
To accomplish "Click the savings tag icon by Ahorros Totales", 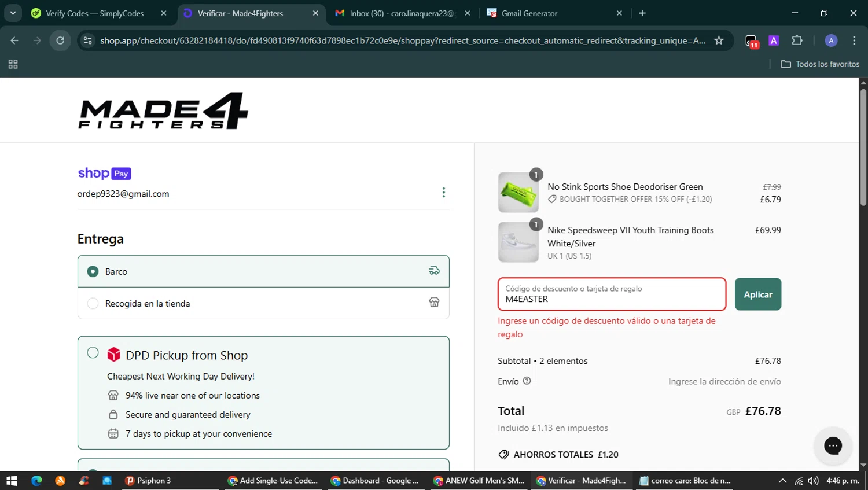I will coord(503,455).
